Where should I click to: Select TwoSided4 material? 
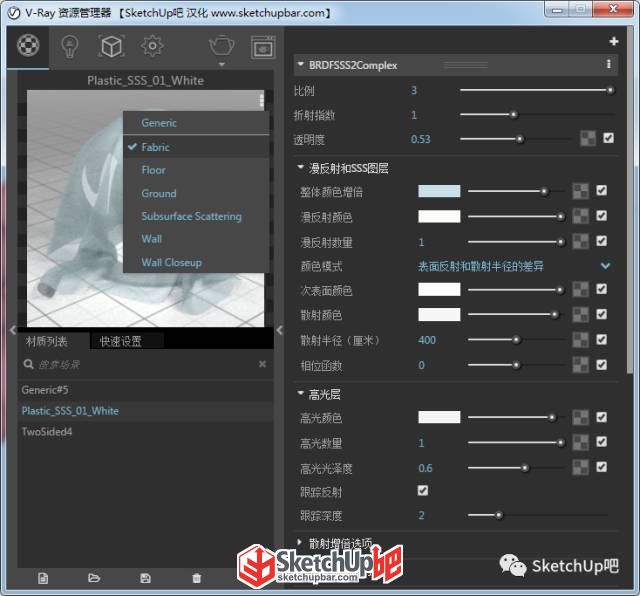tap(145, 431)
